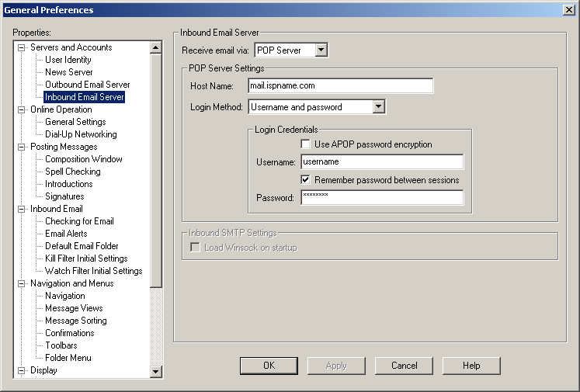The width and height of the screenshot is (580, 392).
Task: Collapse the Servers and Accounts tree node
Action: coord(22,47)
